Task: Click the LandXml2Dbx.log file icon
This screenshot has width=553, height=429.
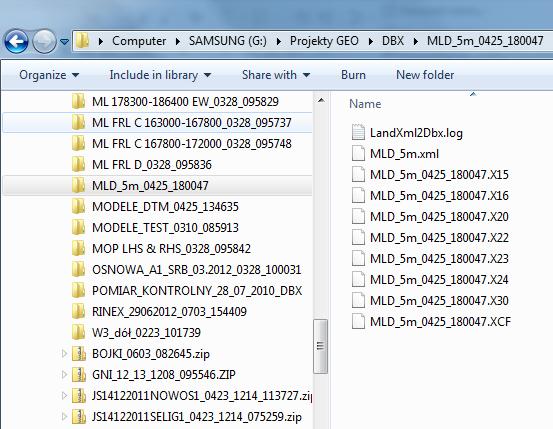Action: click(358, 132)
